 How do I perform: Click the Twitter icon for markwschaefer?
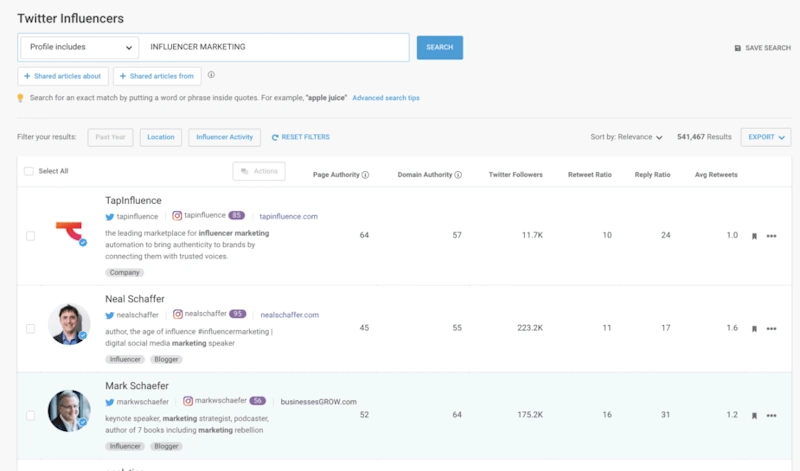(110, 402)
